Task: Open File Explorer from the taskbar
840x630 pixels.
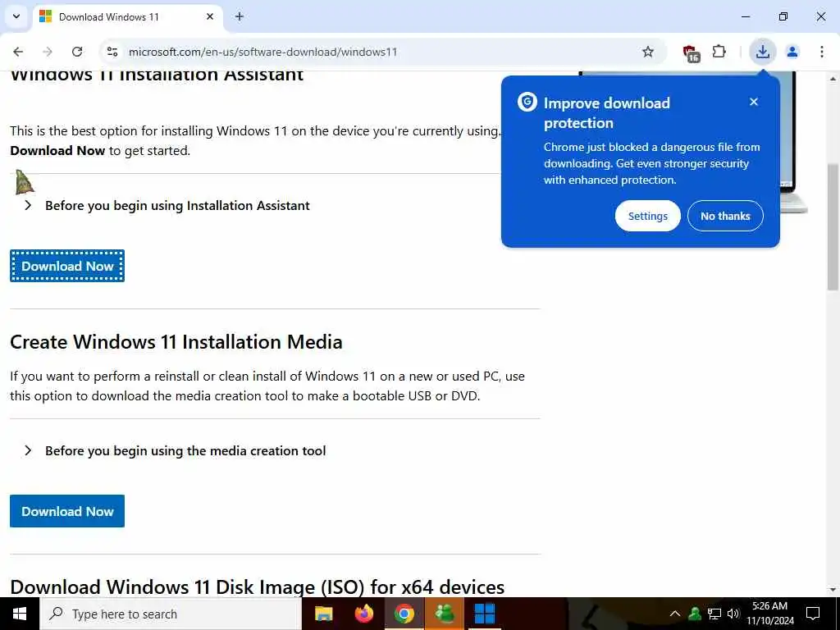Action: [x=323, y=614]
